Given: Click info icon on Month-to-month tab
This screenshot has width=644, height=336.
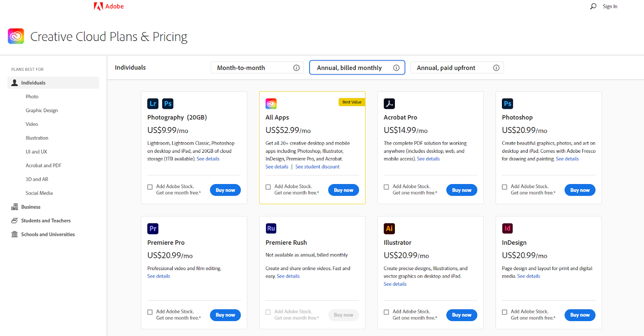Looking at the screenshot, I should 297,68.
